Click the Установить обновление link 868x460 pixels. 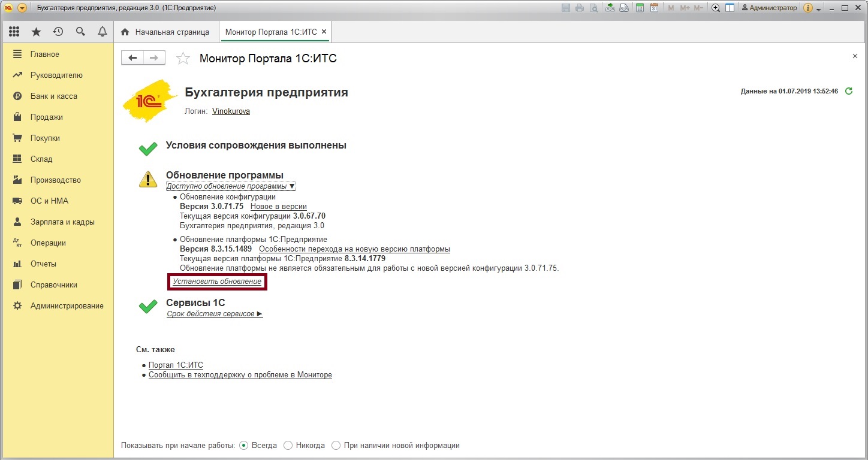click(217, 282)
